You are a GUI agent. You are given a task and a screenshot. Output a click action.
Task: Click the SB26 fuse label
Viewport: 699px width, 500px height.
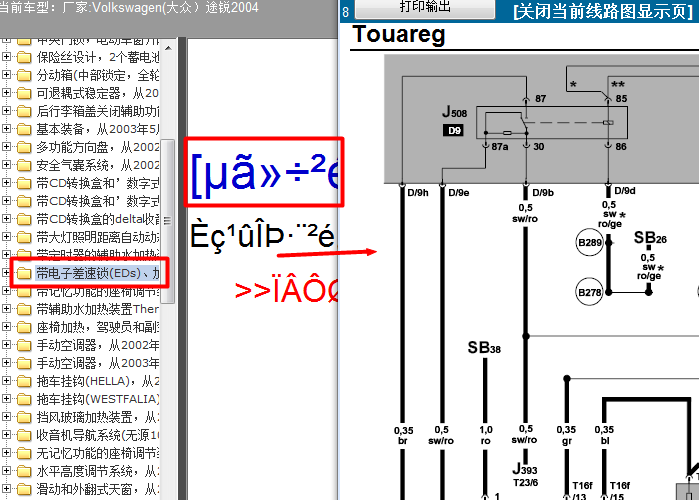650,238
